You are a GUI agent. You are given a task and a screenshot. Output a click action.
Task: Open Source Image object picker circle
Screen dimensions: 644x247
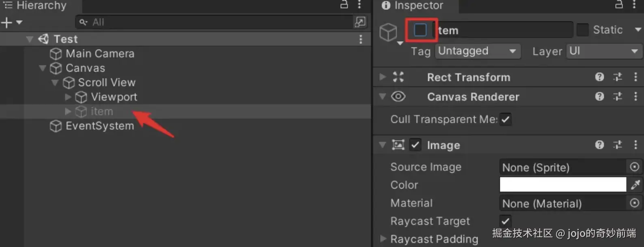pos(634,167)
